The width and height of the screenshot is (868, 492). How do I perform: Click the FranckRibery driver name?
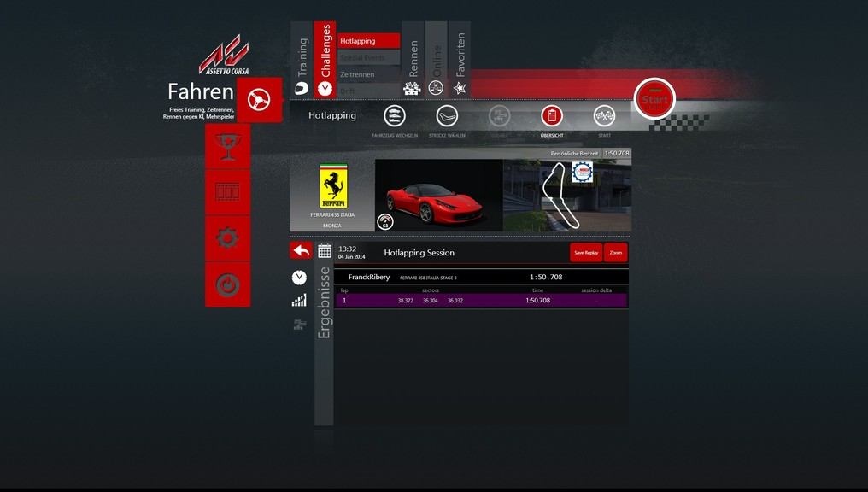pyautogui.click(x=369, y=277)
